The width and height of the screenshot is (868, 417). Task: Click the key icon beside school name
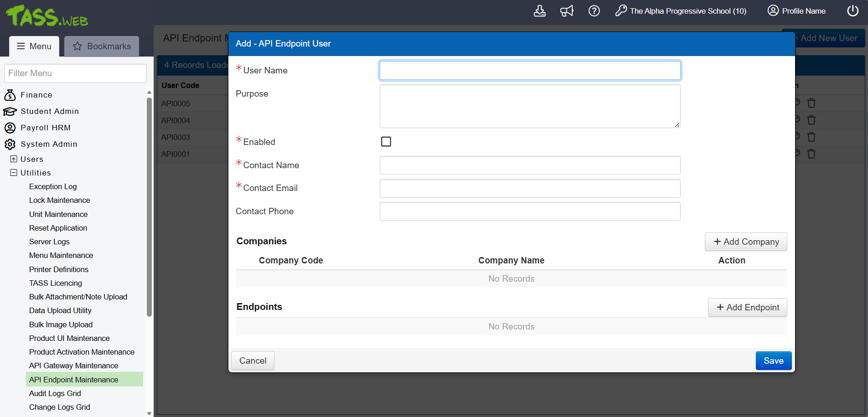tap(621, 11)
